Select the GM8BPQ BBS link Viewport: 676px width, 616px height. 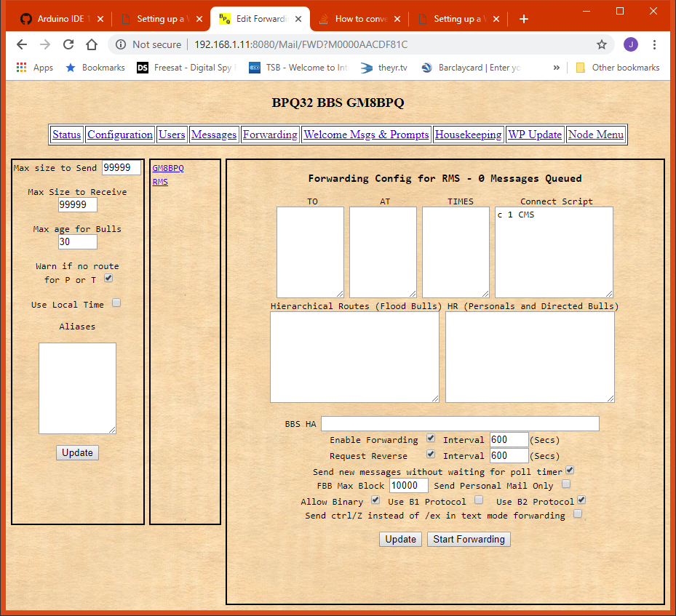(168, 168)
